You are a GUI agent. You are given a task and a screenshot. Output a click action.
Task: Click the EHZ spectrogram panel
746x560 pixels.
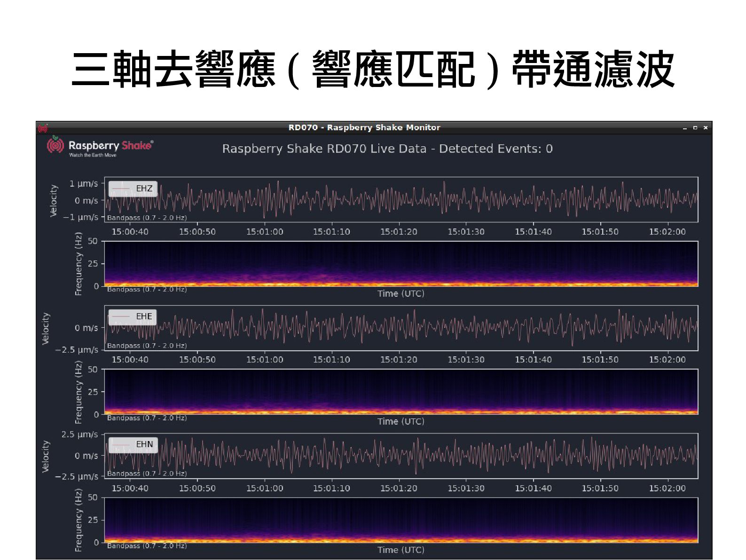401,264
